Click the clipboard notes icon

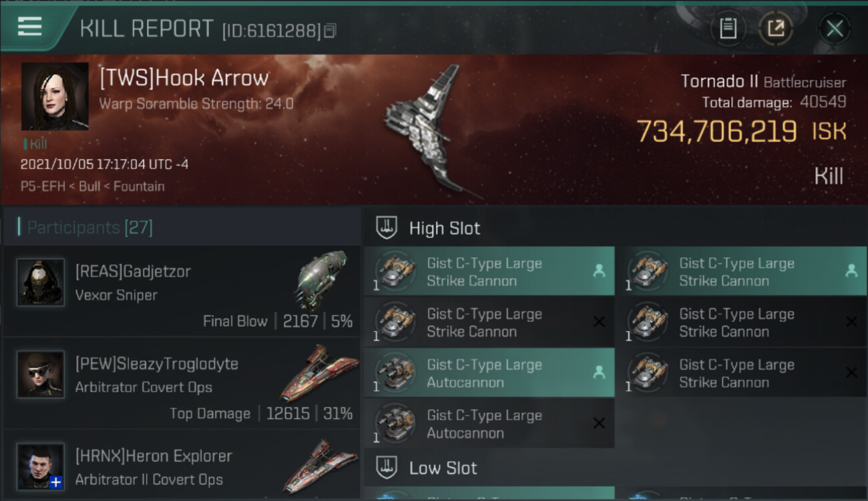(728, 29)
